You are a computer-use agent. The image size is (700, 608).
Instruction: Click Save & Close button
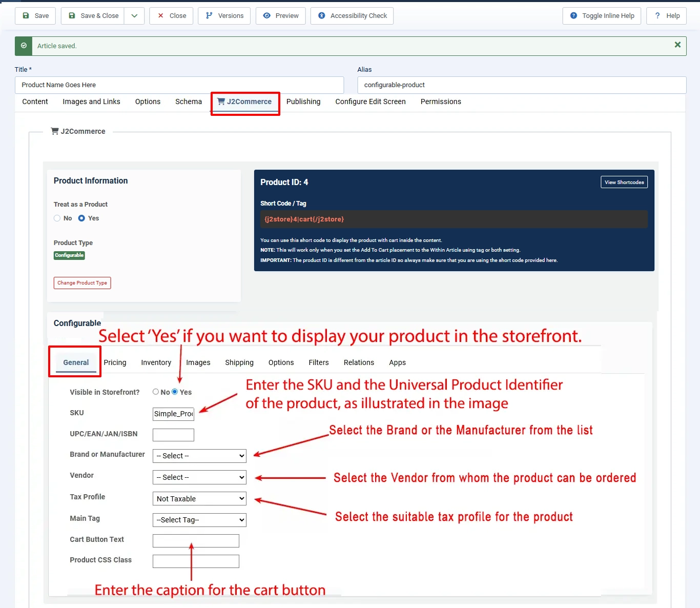click(x=93, y=16)
